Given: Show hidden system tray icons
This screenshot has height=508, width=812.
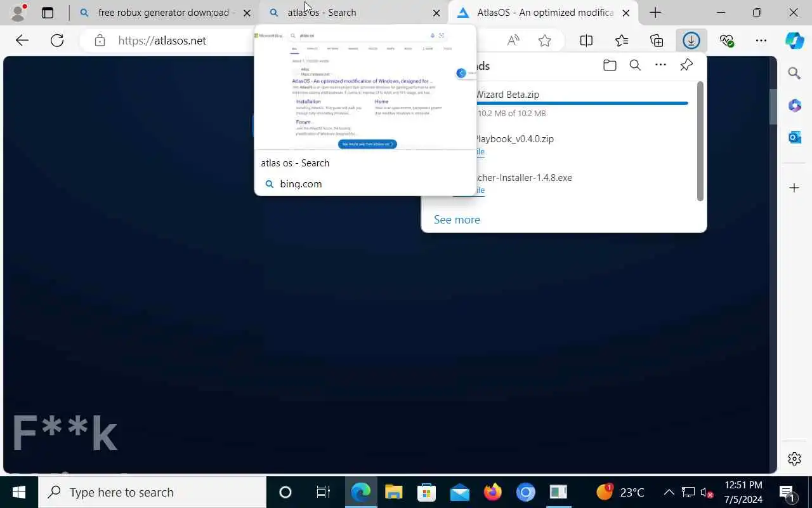Looking at the screenshot, I should [x=669, y=492].
